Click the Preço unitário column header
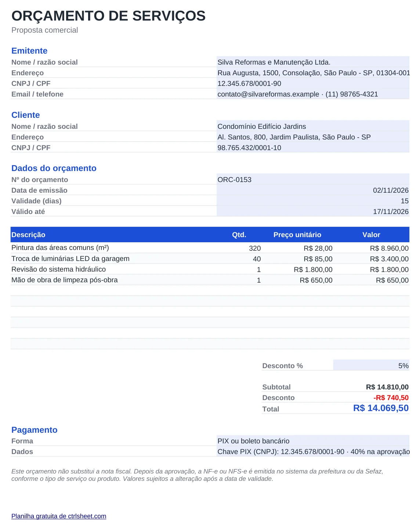Viewport: 420px width, 530px height. pos(297,235)
